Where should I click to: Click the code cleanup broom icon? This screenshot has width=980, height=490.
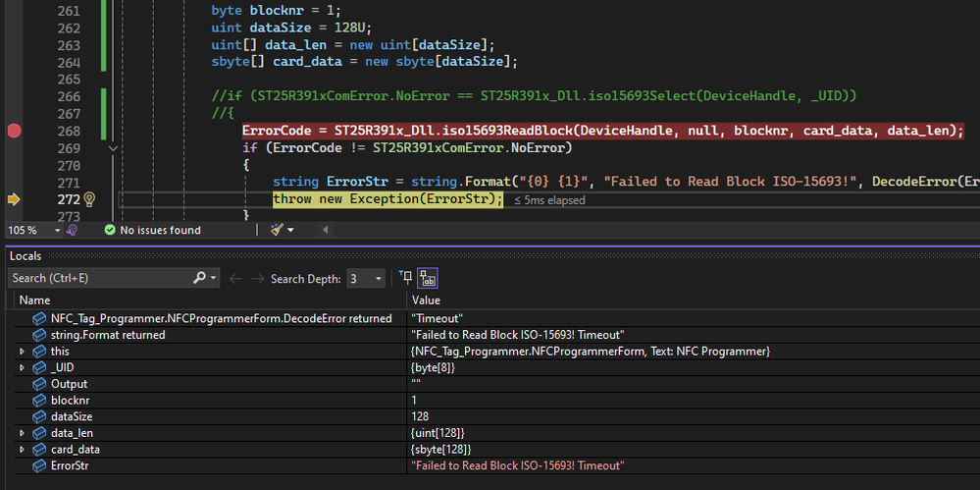pos(278,230)
